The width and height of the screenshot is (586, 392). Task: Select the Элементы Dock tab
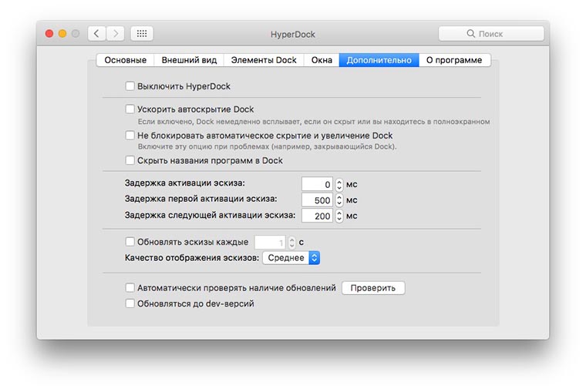pyautogui.click(x=264, y=60)
